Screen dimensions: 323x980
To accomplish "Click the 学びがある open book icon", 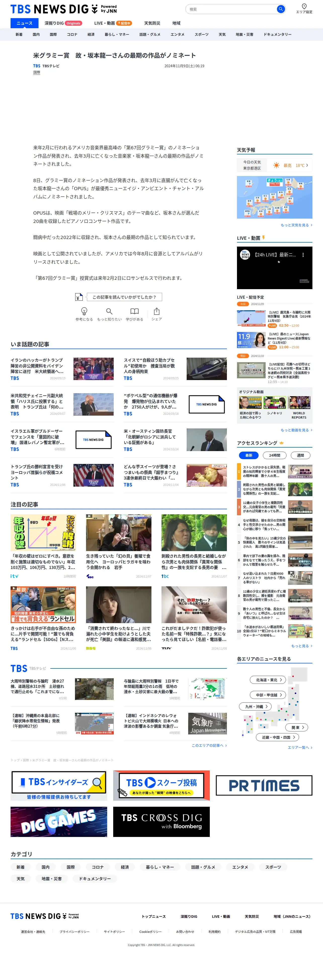I will 135,311.
